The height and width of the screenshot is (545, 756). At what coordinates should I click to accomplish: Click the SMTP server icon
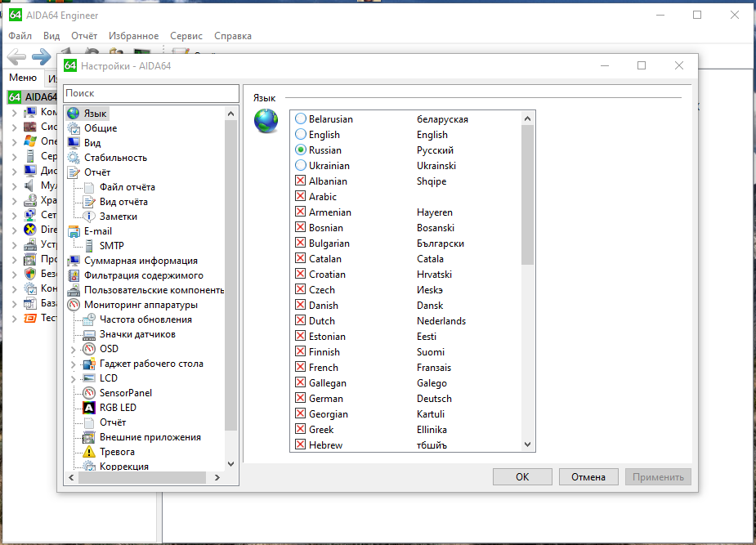tap(89, 246)
